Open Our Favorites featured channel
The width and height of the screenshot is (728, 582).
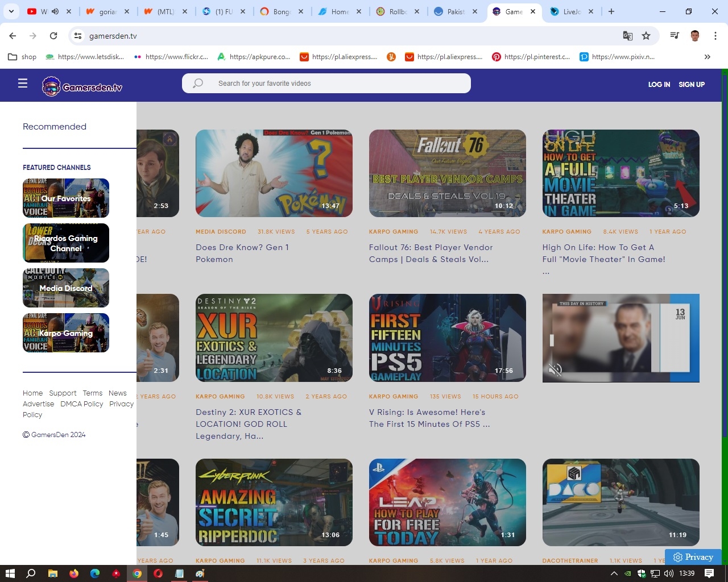click(66, 198)
